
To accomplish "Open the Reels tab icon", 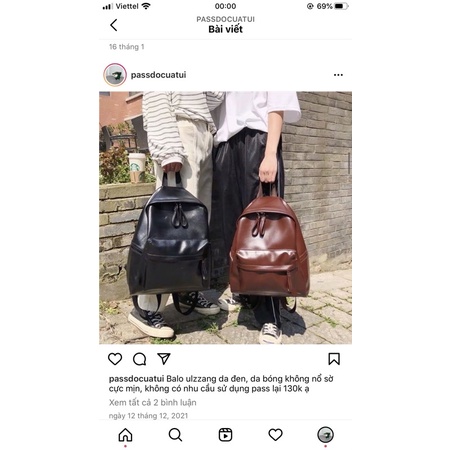I will click(x=225, y=435).
